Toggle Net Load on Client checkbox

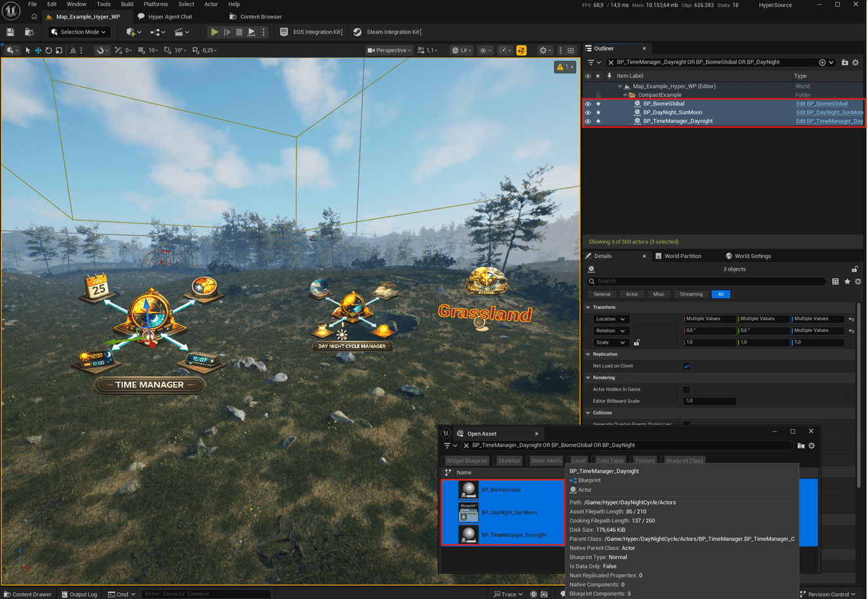tap(686, 366)
